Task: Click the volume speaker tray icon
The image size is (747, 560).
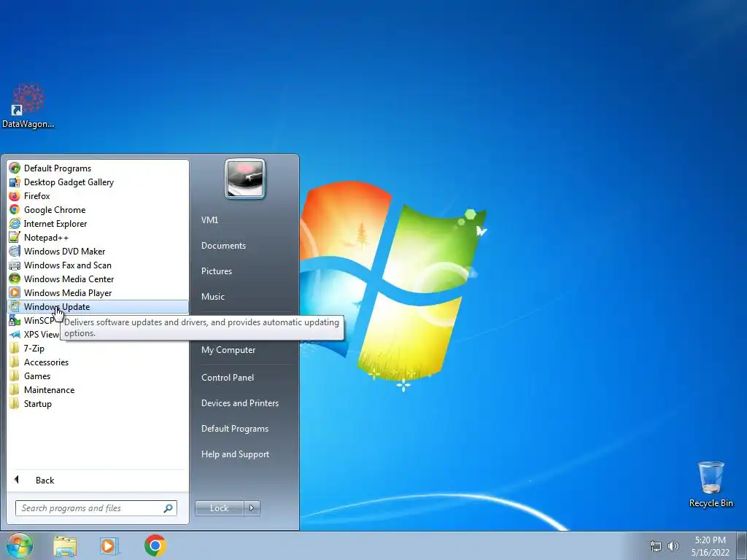Action: pos(673,546)
